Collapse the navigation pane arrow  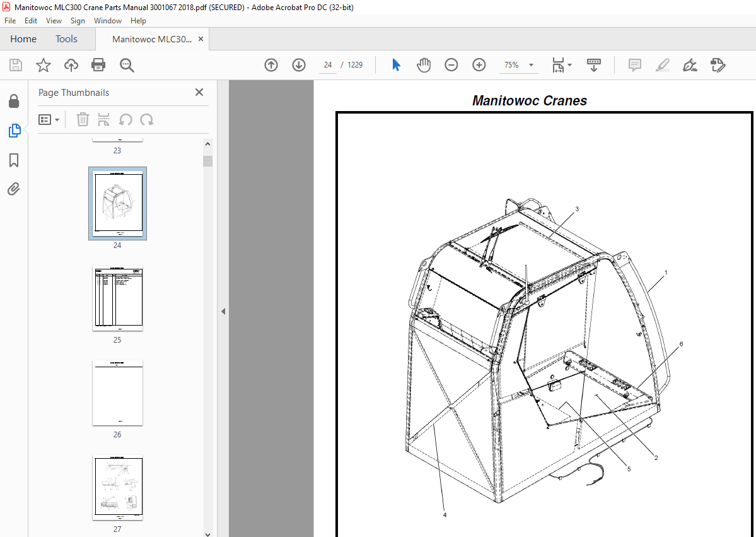(x=223, y=312)
